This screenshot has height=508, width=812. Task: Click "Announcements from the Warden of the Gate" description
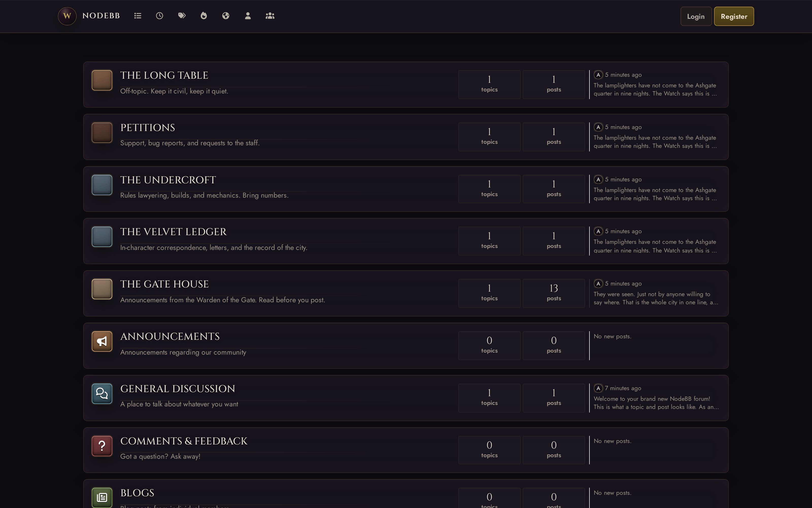tap(223, 300)
